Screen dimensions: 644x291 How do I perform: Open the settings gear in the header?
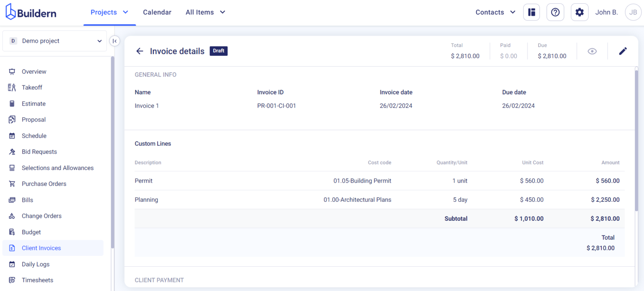pyautogui.click(x=579, y=12)
